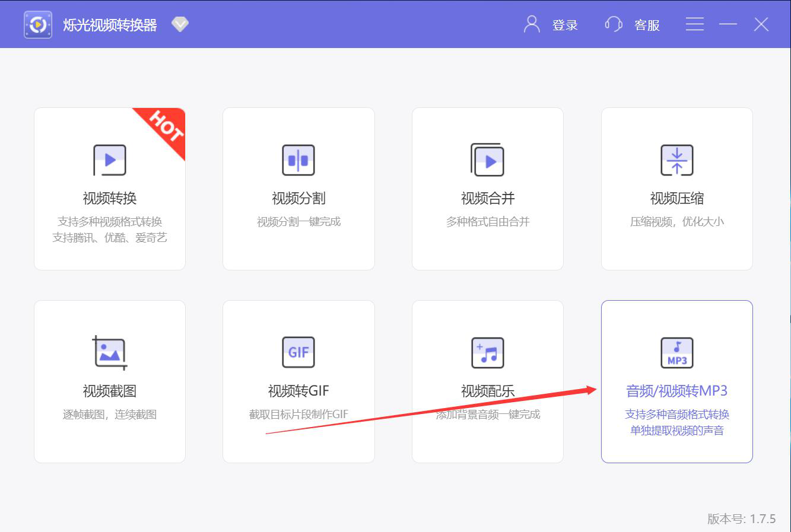The height and width of the screenshot is (532, 791).
Task: Select the 视频合并 card title
Action: [488, 198]
